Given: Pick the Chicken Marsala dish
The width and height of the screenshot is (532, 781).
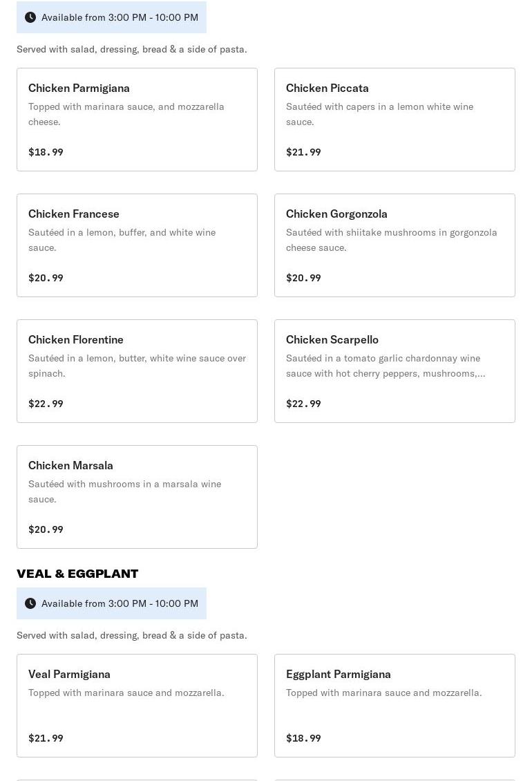Looking at the screenshot, I should point(137,497).
